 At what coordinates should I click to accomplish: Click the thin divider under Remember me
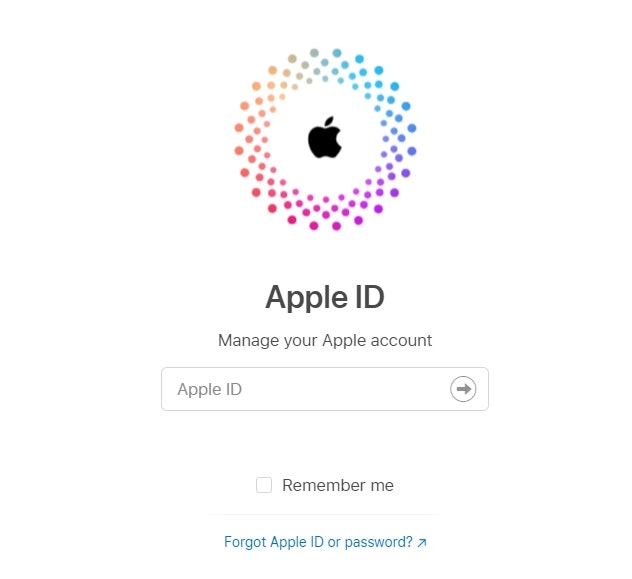324,515
